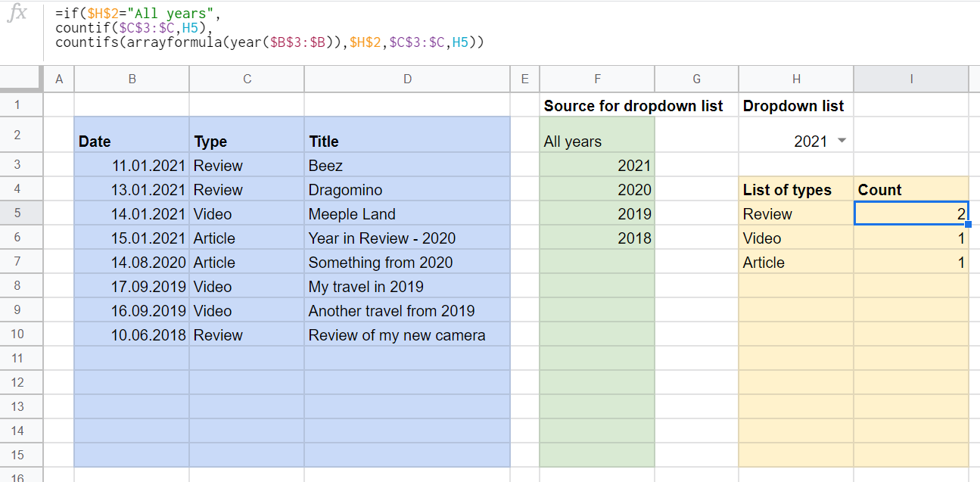Select row 5 header
The height and width of the screenshot is (482, 980).
[18, 213]
